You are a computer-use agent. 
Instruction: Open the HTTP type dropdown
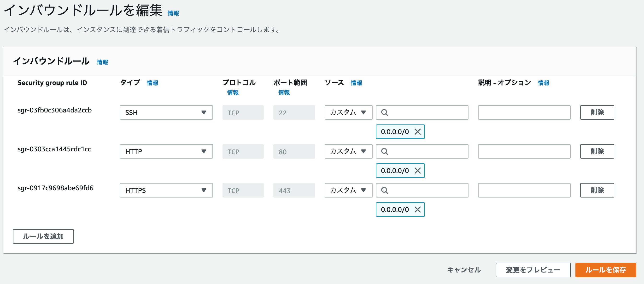pyautogui.click(x=166, y=151)
